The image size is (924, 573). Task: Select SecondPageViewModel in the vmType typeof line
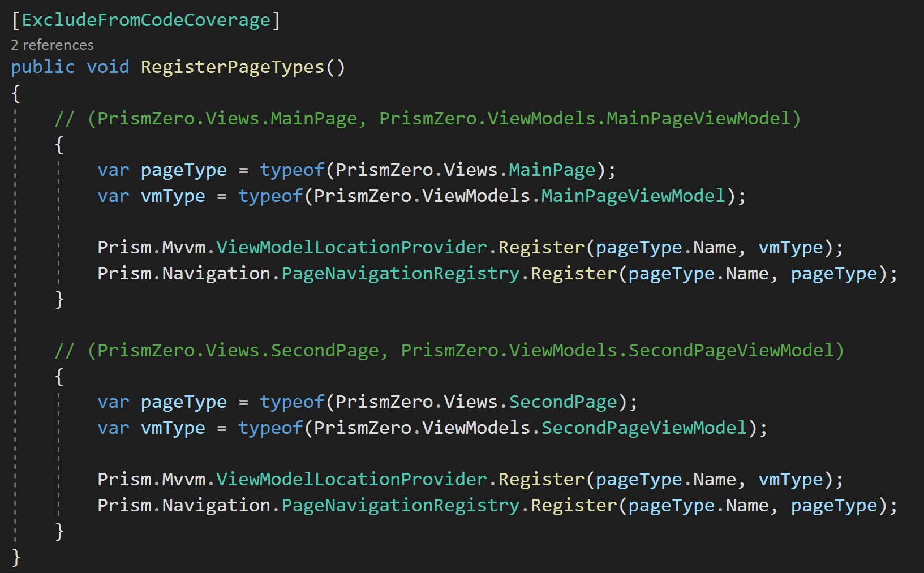[x=644, y=428]
